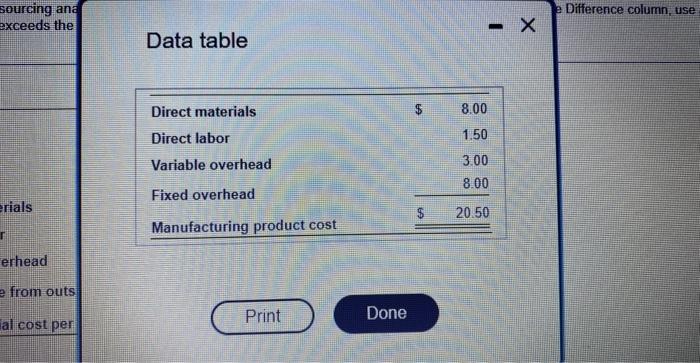
Task: Click the 1.50 Direct labor value
Action: click(x=475, y=134)
